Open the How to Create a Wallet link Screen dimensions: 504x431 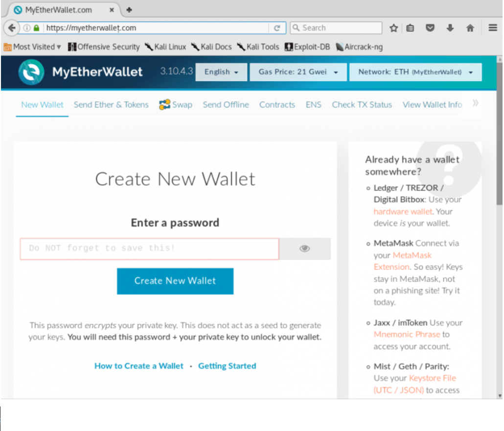pos(138,366)
